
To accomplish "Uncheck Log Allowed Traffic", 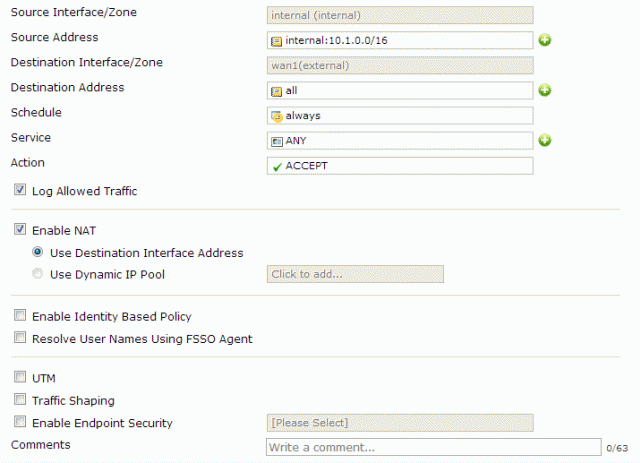I will pyautogui.click(x=20, y=190).
